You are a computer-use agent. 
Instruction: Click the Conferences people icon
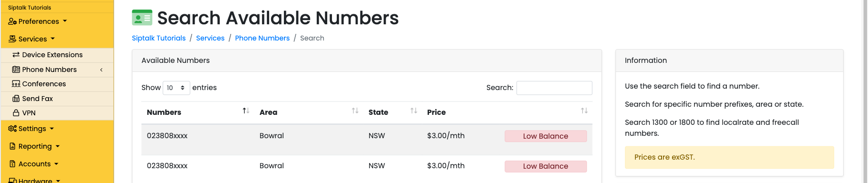16,84
